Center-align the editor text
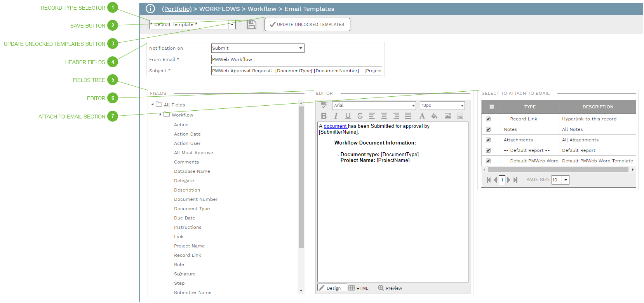Screen dimensions: 644x303 tap(384, 116)
